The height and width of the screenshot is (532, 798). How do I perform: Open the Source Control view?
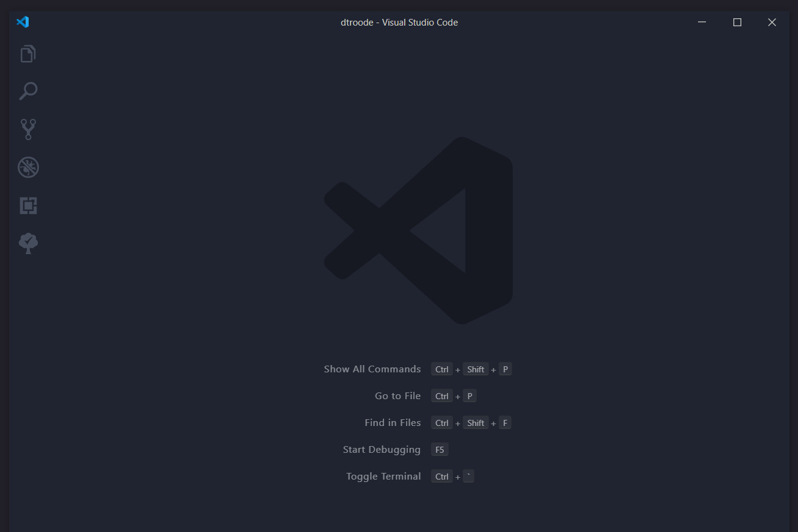point(28,129)
